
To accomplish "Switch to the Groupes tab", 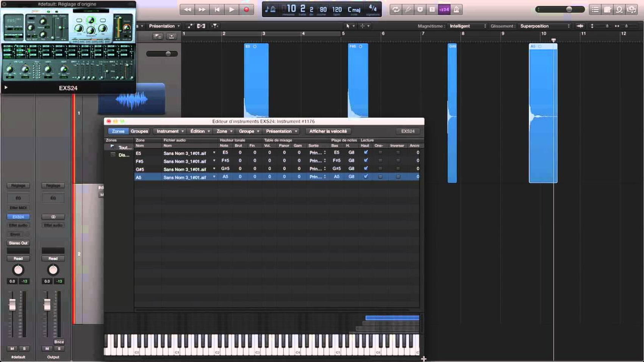I will click(x=139, y=131).
